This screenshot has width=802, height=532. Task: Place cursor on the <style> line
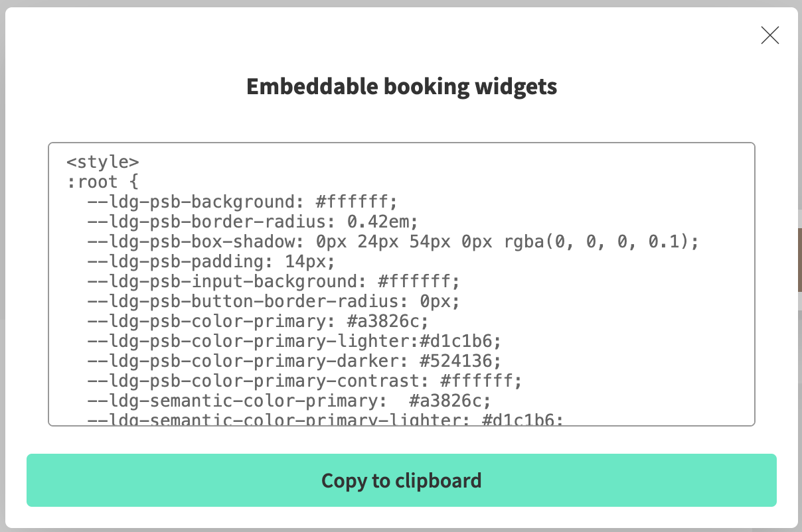coord(103,162)
